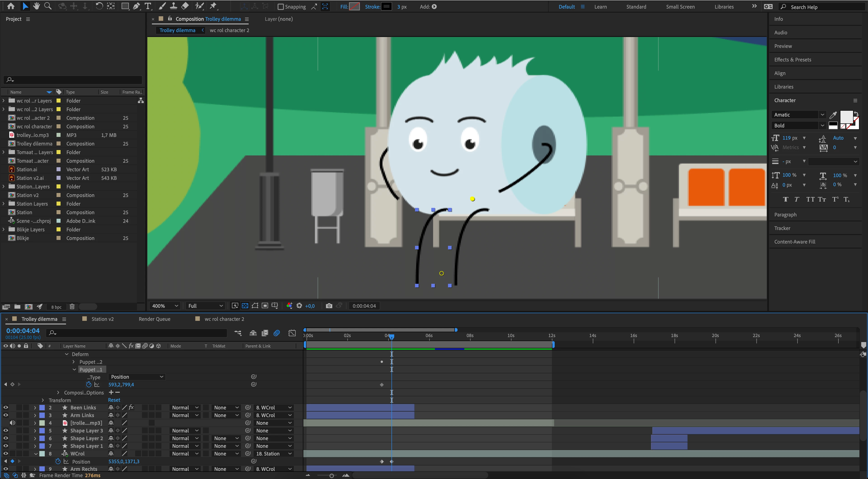Select the Type text tool
The width and height of the screenshot is (868, 479).
coord(148,6)
